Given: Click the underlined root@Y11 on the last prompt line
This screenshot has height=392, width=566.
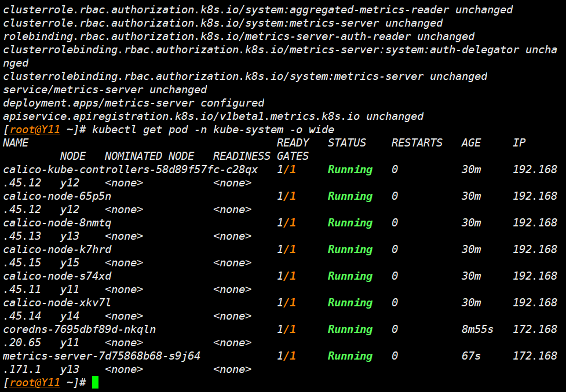Looking at the screenshot, I should coord(35,382).
